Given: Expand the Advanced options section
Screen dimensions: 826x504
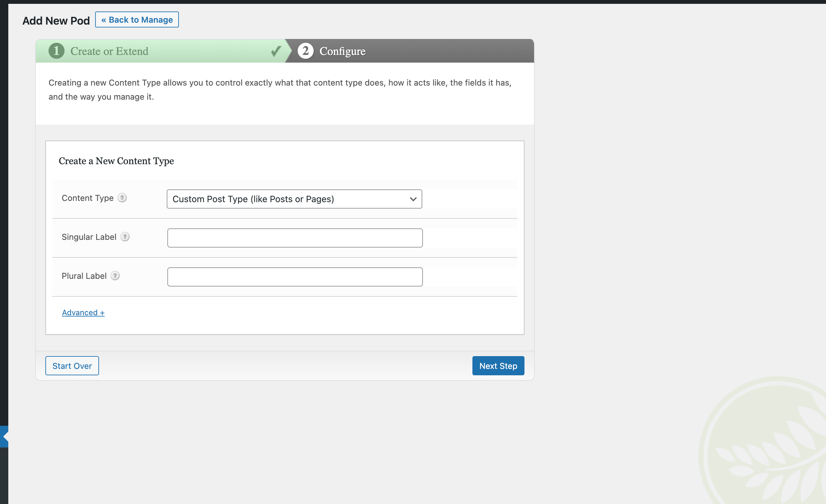Looking at the screenshot, I should (x=83, y=312).
